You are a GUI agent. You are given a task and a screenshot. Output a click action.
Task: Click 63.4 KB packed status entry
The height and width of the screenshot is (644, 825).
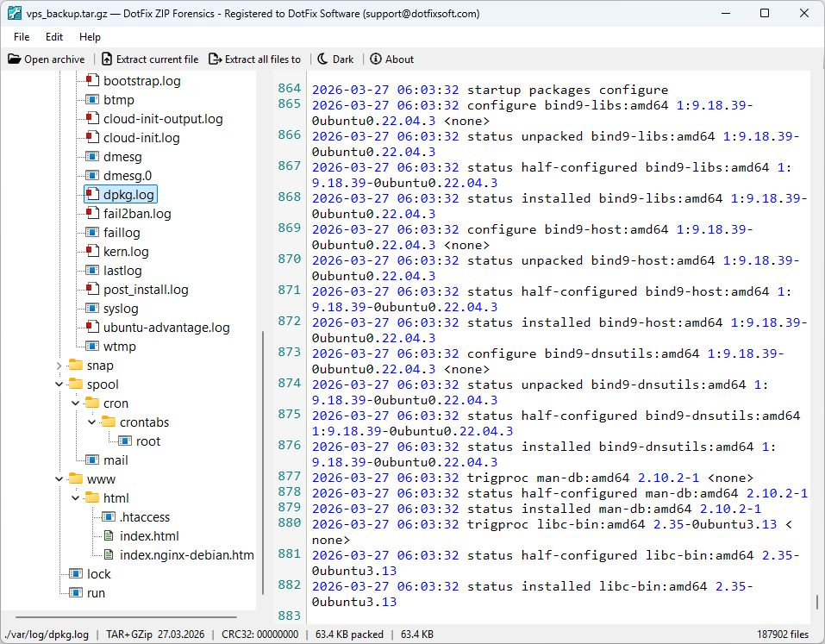point(349,634)
